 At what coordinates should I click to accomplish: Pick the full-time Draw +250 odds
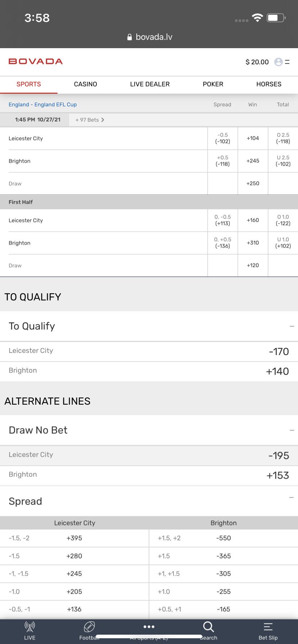(x=253, y=183)
